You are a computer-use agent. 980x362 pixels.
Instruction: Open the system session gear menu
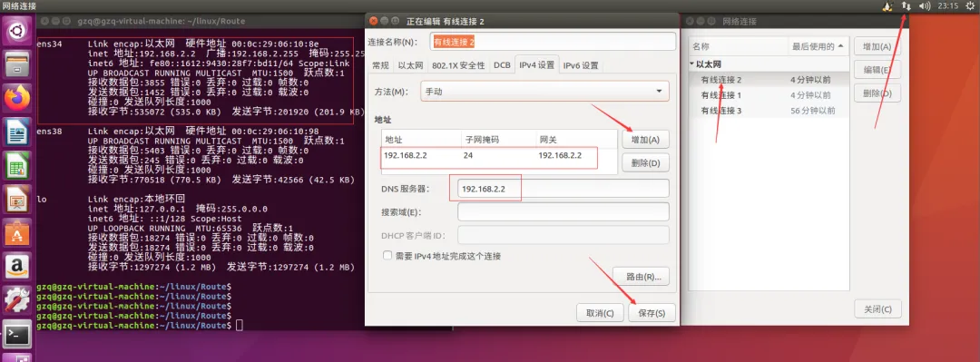(970, 5)
